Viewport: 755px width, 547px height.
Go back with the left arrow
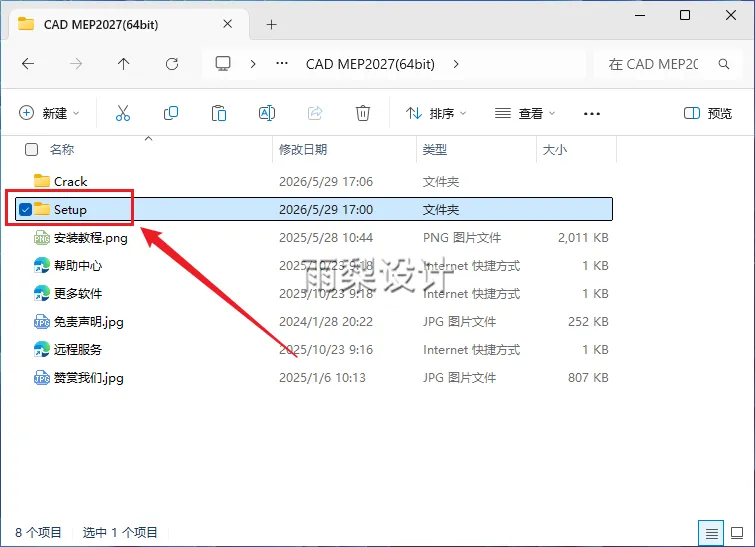[28, 64]
